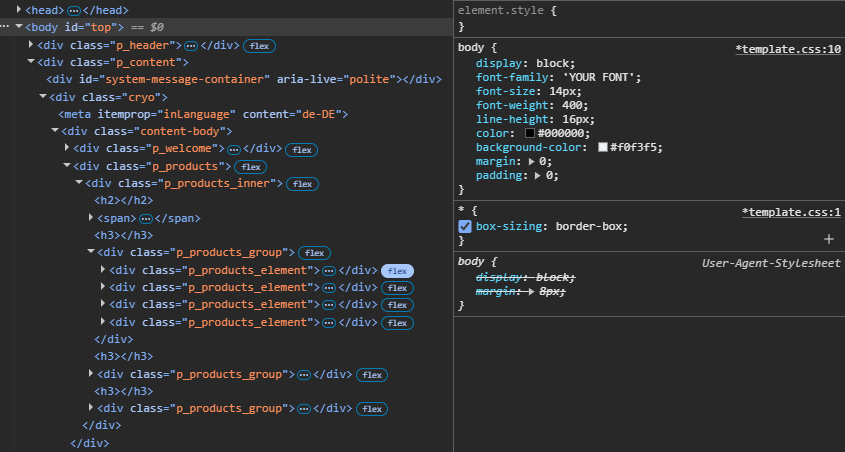Viewport: 845px width, 452px height.
Task: Collapse the body id="top" node
Action: pos(19,26)
